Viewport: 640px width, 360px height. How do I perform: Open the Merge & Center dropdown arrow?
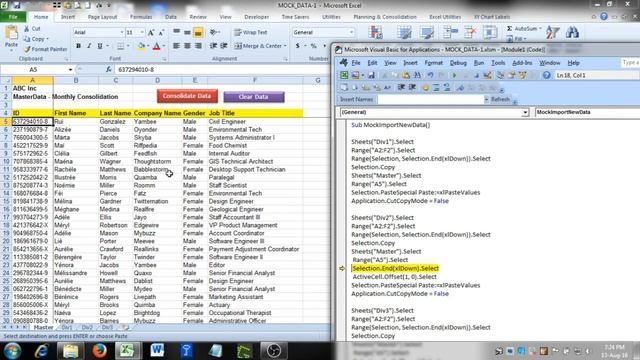[x=285, y=46]
